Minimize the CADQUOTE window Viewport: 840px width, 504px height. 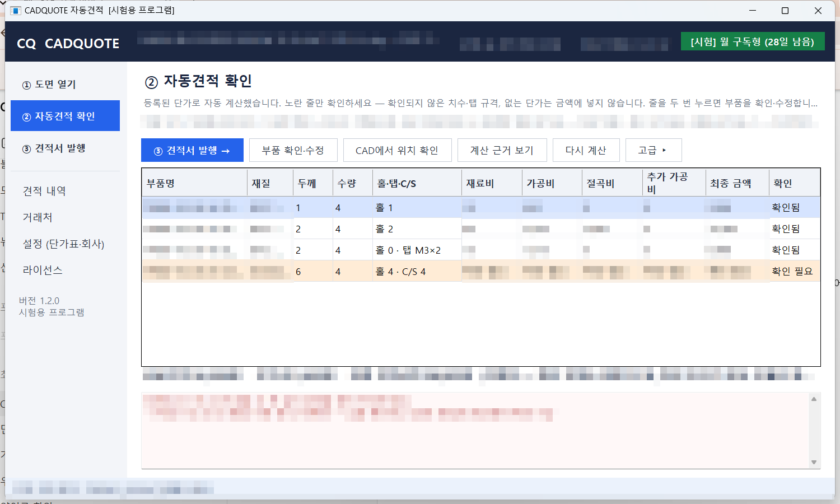click(x=753, y=11)
